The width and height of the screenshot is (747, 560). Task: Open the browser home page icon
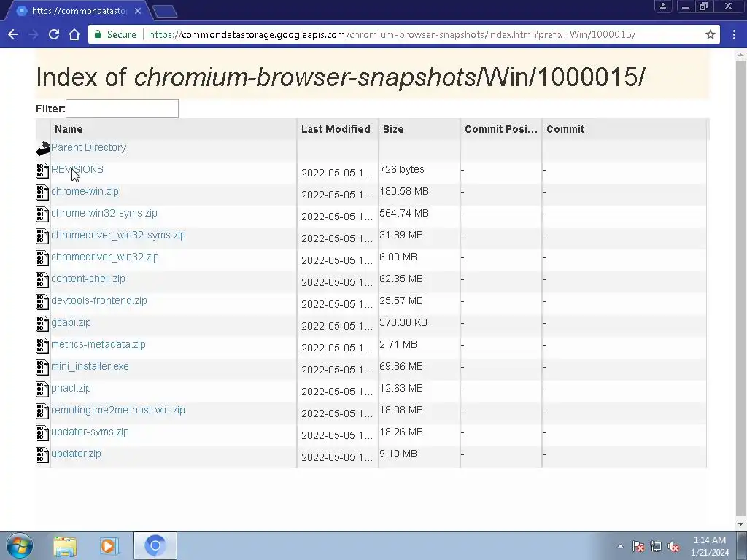[74, 34]
